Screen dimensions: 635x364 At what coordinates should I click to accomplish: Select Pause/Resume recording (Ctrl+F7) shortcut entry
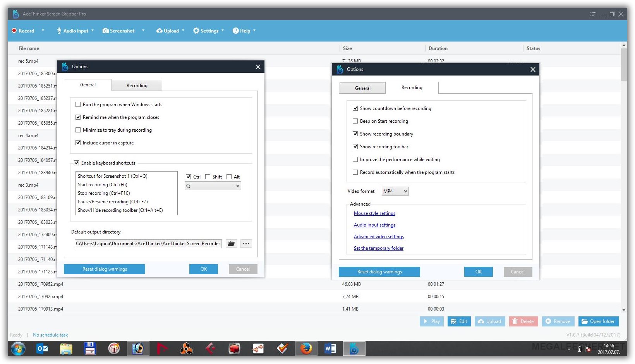113,202
